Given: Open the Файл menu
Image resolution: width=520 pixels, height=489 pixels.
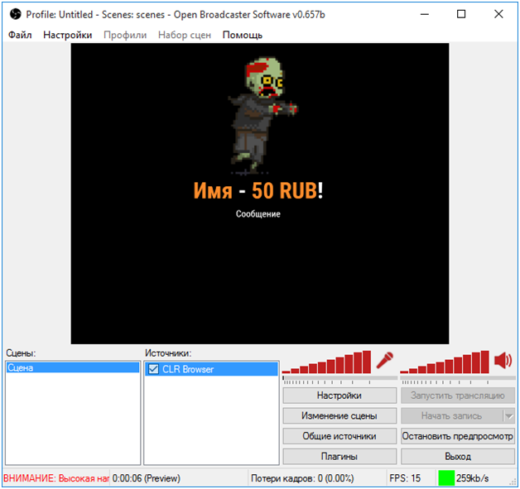Looking at the screenshot, I should coord(20,35).
